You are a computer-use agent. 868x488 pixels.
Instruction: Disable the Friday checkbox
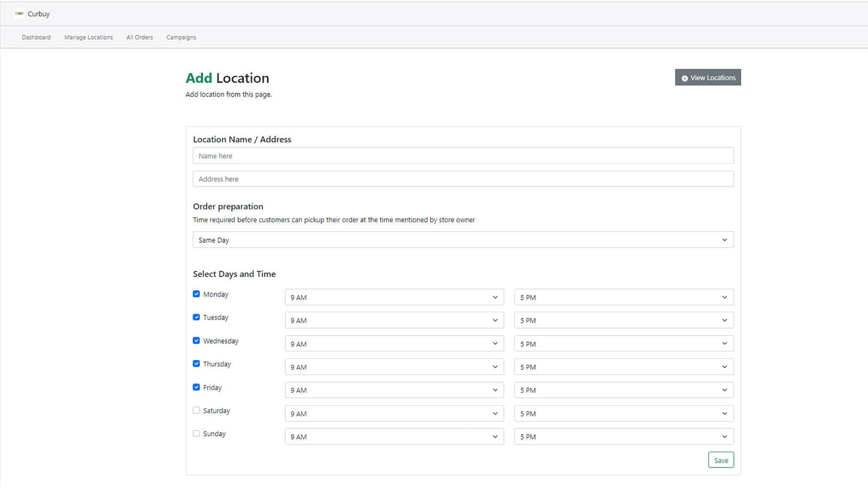click(x=196, y=387)
